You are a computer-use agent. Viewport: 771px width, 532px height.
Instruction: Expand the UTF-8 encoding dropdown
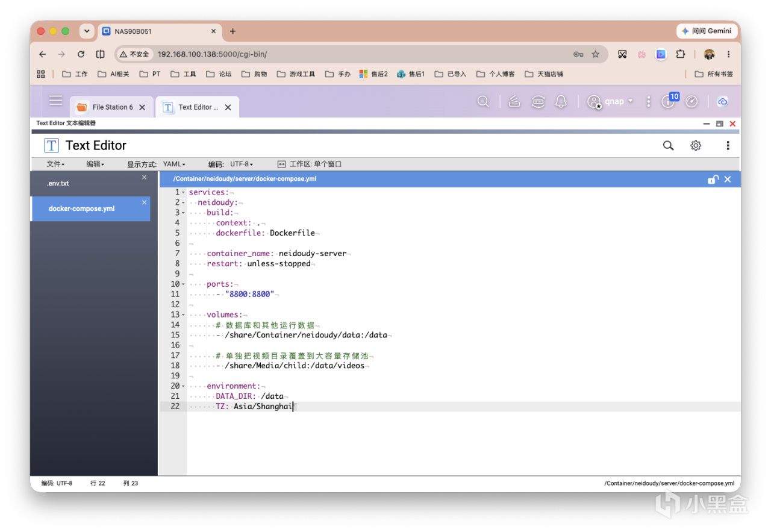pos(242,164)
